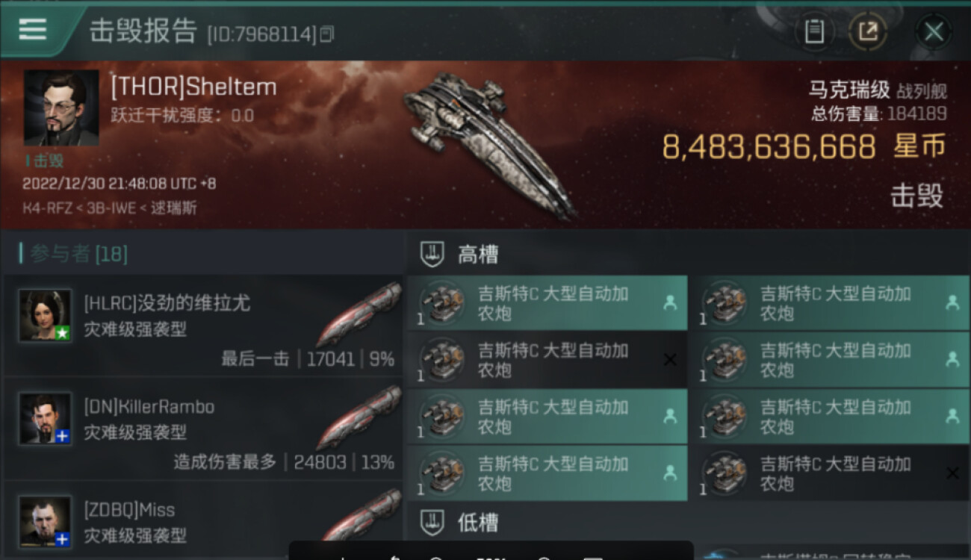Click X marker on second-row left autocannon
This screenshot has width=971, height=560.
(x=670, y=360)
